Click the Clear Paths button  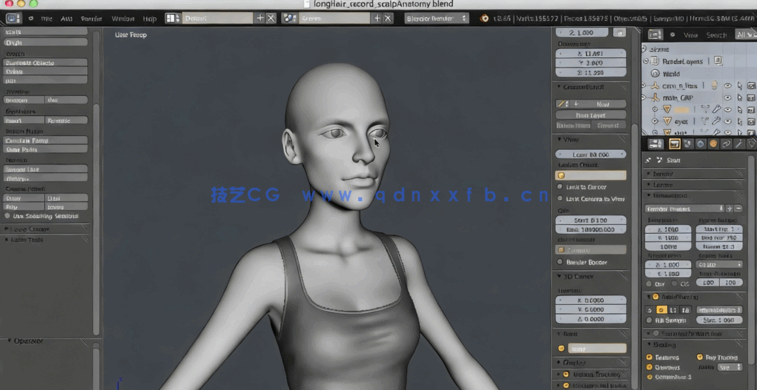pos(45,149)
